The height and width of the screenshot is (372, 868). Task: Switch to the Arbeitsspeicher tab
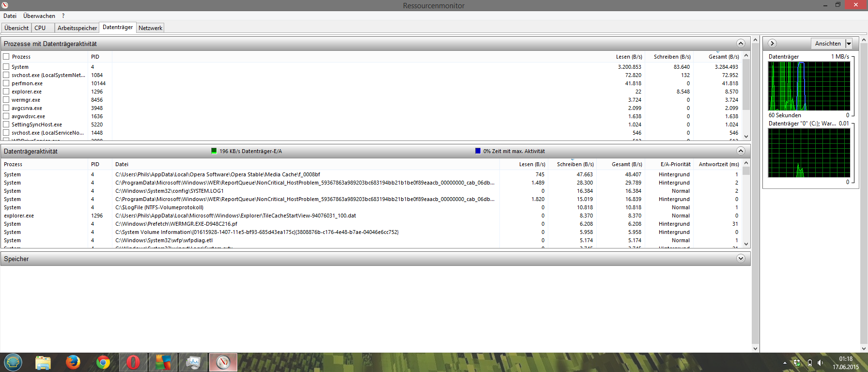77,28
